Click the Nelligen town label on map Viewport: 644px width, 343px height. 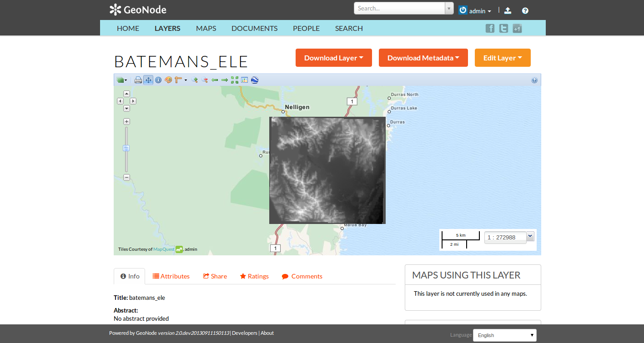click(x=297, y=107)
